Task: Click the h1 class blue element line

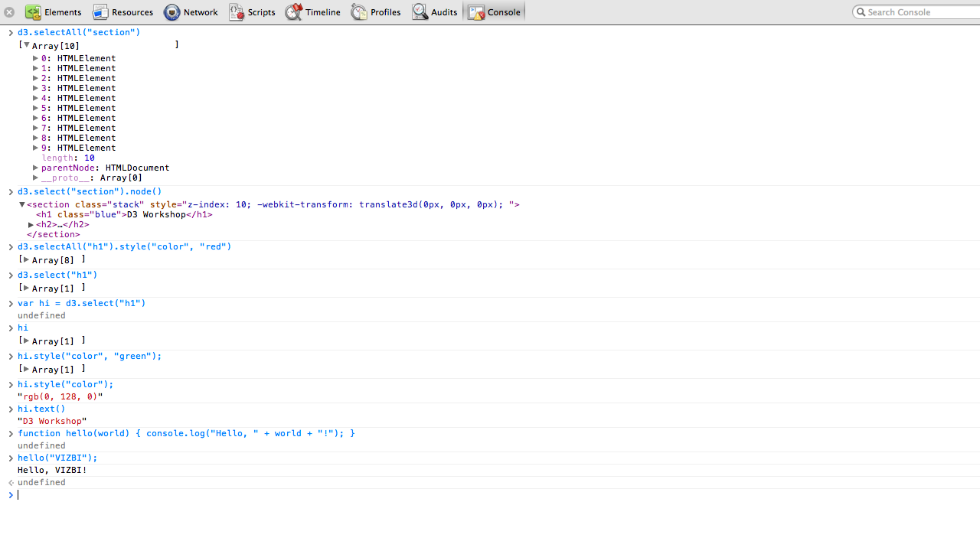Action: 124,215
